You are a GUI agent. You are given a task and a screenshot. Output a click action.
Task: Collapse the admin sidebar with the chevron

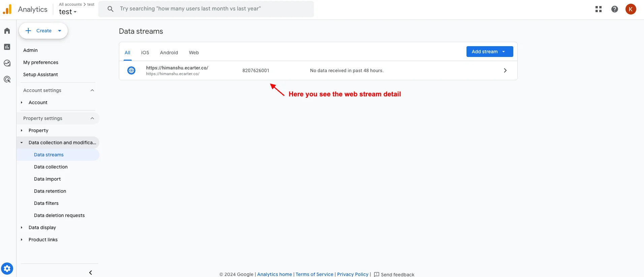(90, 273)
